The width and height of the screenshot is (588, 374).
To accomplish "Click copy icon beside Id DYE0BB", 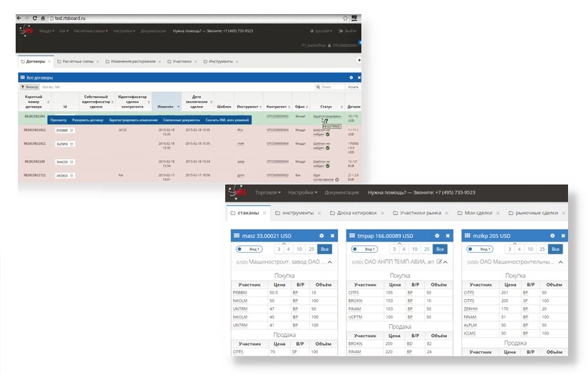I will coord(71,130).
